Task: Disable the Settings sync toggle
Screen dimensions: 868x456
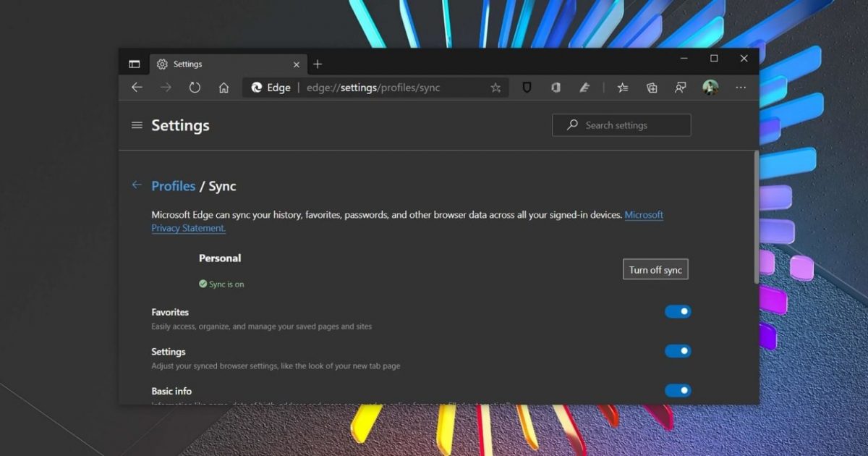Action: coord(678,351)
